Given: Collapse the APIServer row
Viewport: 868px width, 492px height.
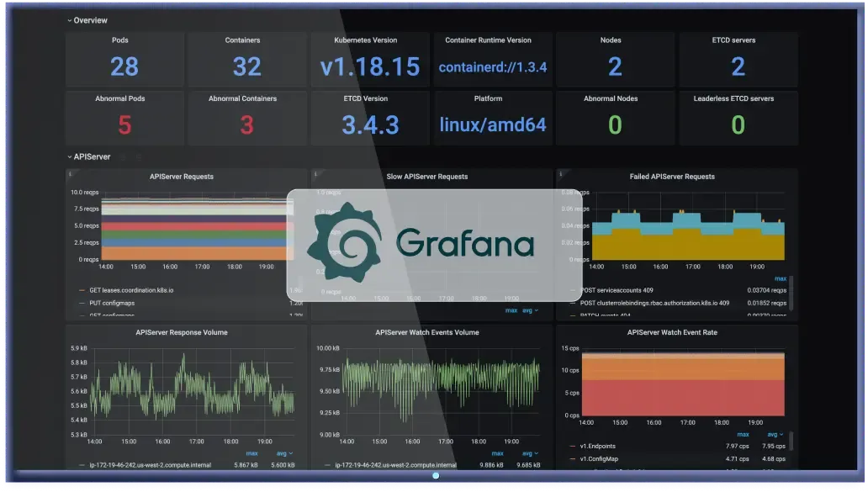Looking at the screenshot, I should [89, 157].
